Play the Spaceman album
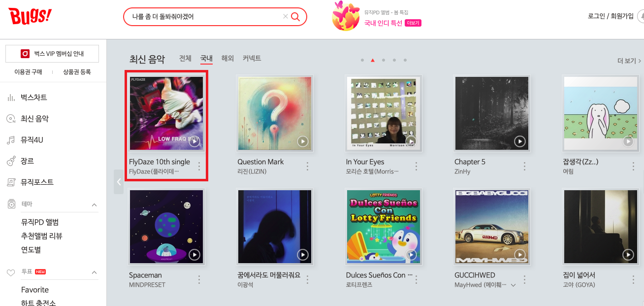 [x=194, y=255]
